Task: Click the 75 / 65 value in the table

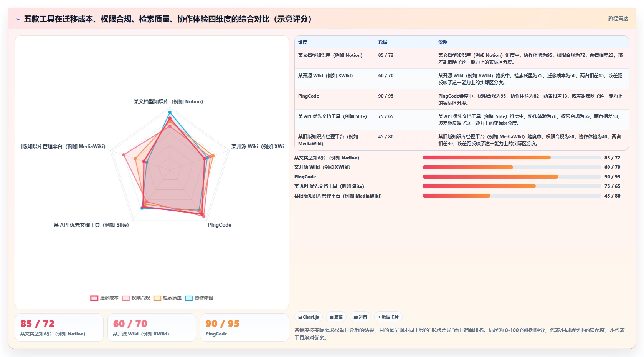Action: tap(386, 116)
